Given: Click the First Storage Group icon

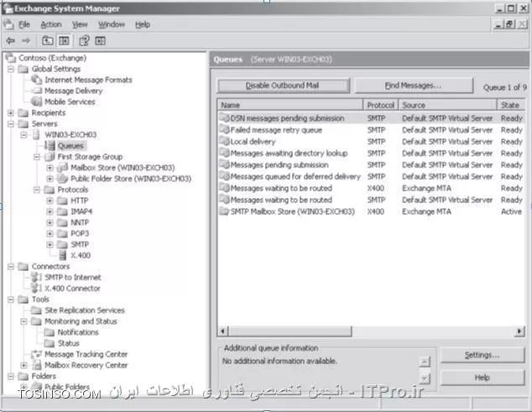Looking at the screenshot, I should coord(50,156).
